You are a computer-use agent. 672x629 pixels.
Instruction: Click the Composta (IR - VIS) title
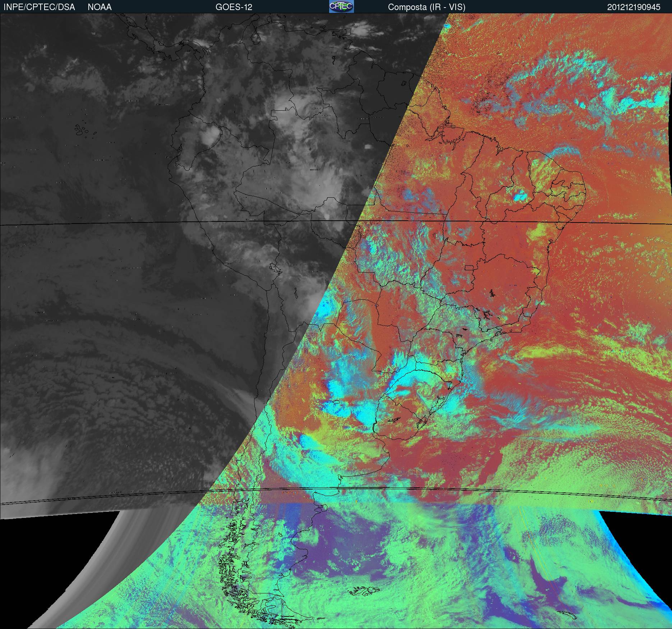(x=427, y=8)
